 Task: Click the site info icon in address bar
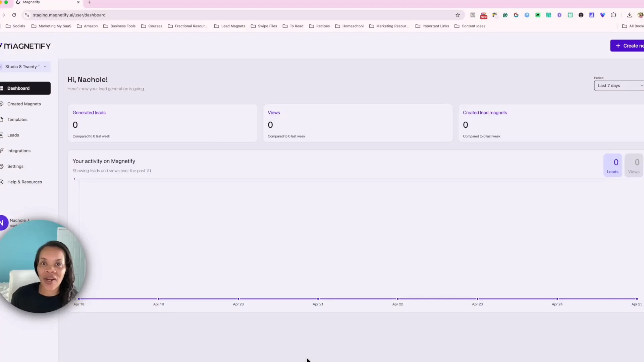pos(27,15)
